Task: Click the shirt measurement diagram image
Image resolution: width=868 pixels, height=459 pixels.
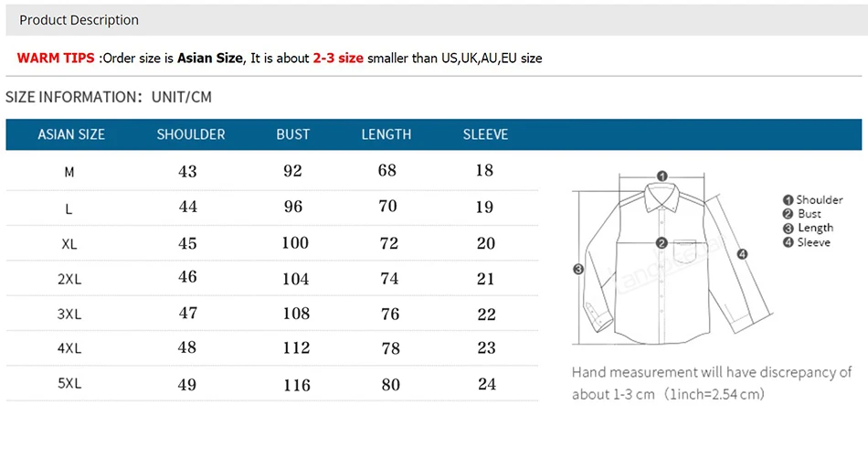Action: tap(672, 258)
